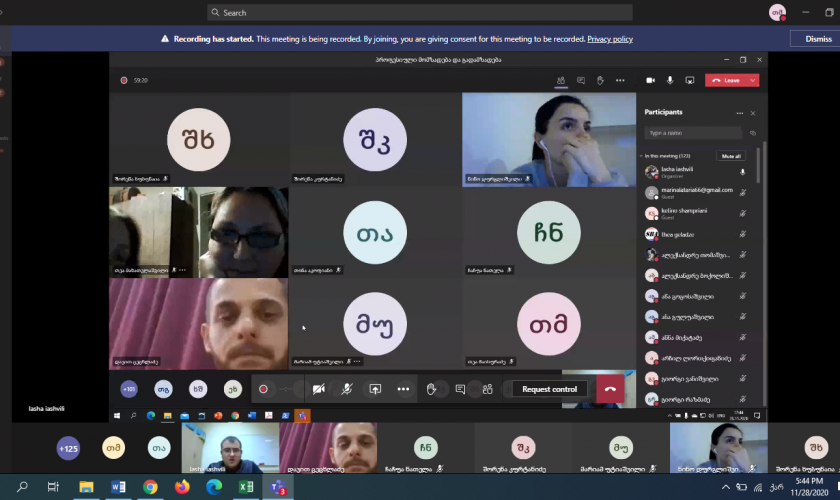This screenshot has width=840, height=500.
Task: Open Word from the taskbar
Action: click(x=118, y=487)
